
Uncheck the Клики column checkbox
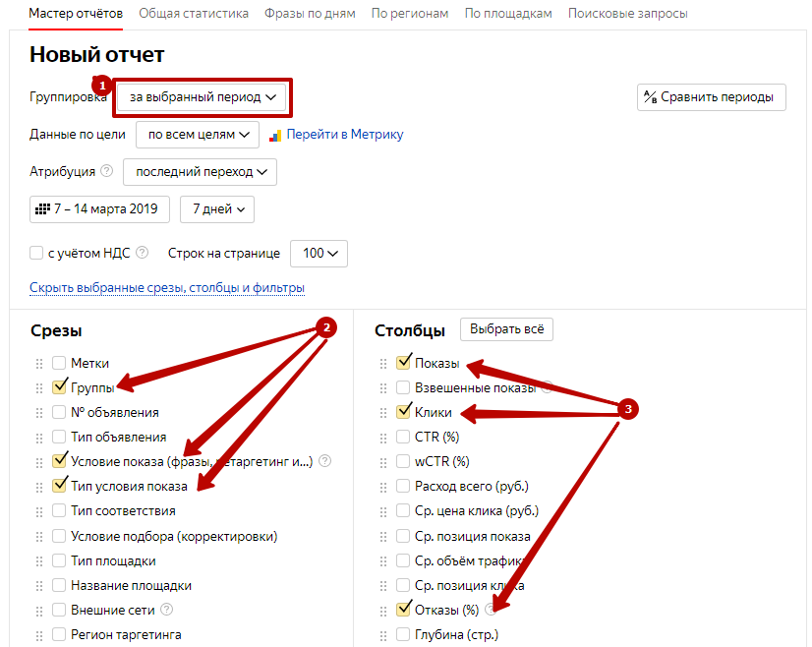[403, 412]
